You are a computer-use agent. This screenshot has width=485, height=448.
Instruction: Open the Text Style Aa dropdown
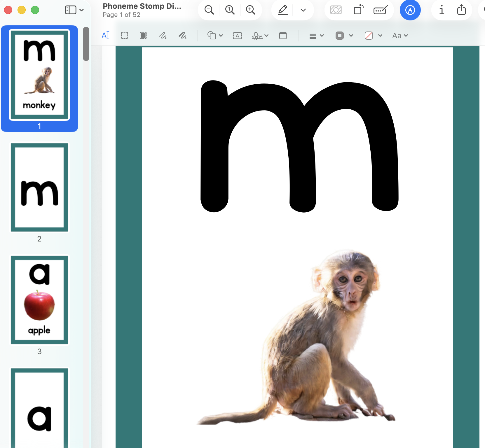[400, 36]
